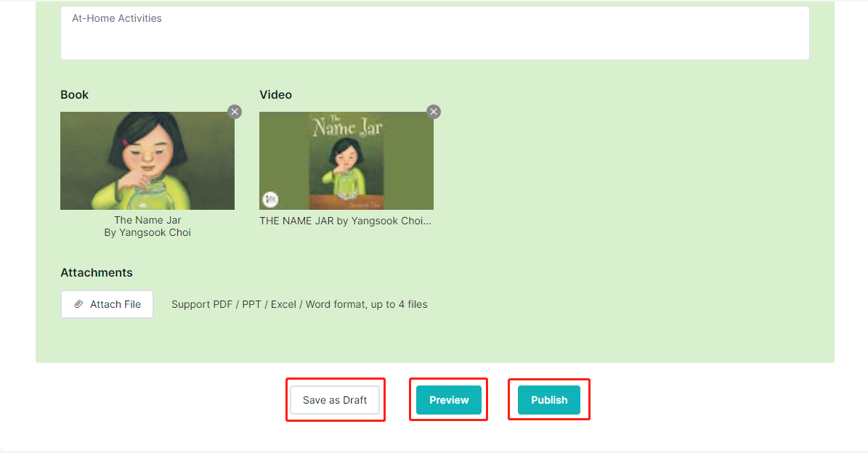Click the paperclip icon on Attach File
Image resolution: width=868 pixels, height=453 pixels.
78,304
